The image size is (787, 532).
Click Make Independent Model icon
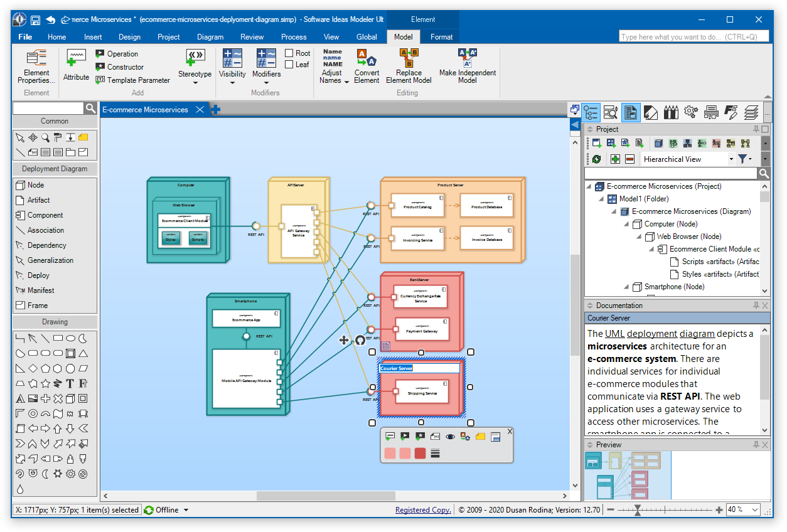467,58
